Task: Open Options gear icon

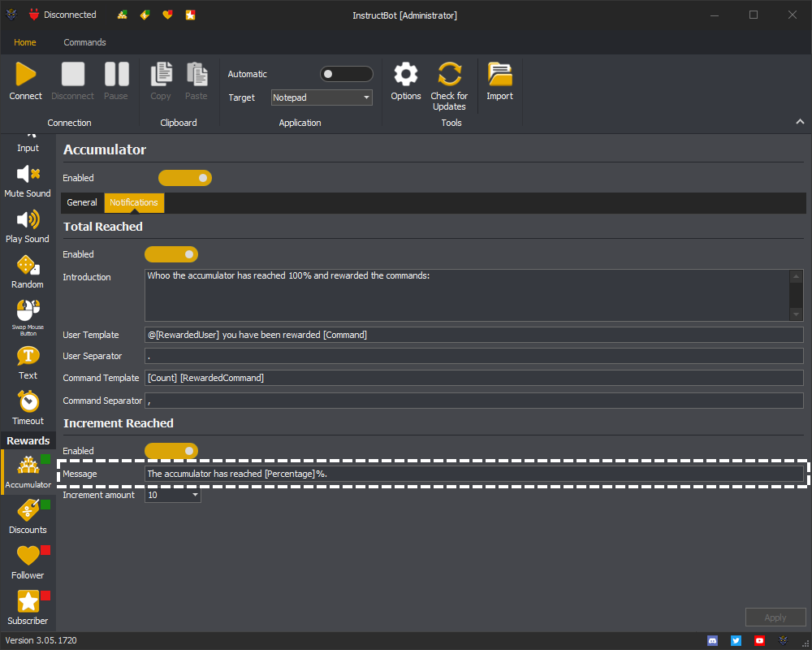Action: [406, 74]
